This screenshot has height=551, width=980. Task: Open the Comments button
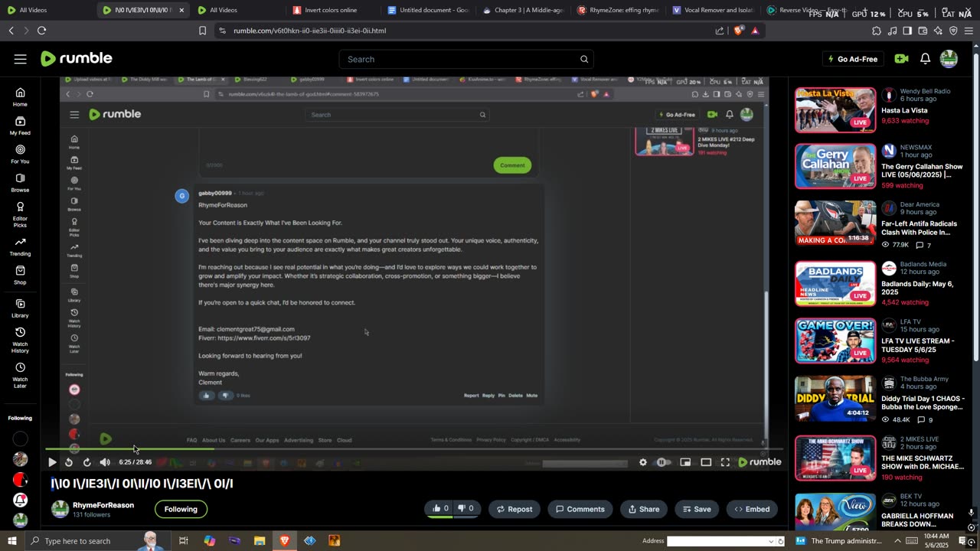pyautogui.click(x=580, y=509)
